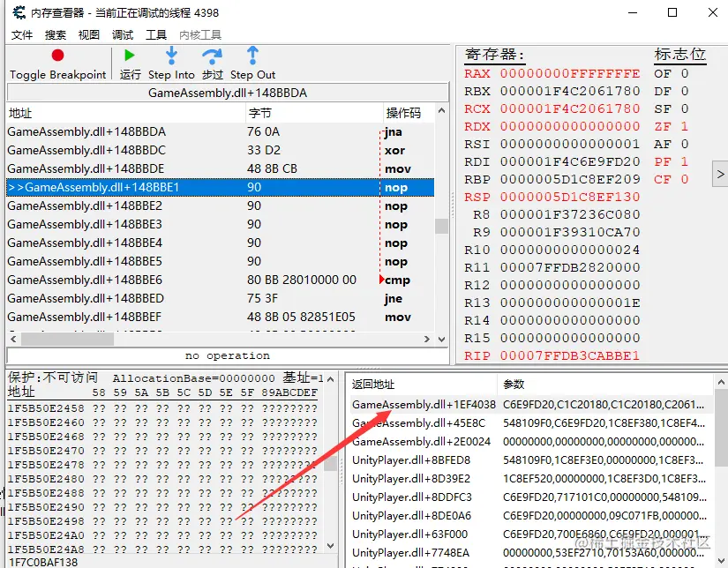The image size is (728, 568).
Task: Click the R10 register value
Action: tap(570, 250)
